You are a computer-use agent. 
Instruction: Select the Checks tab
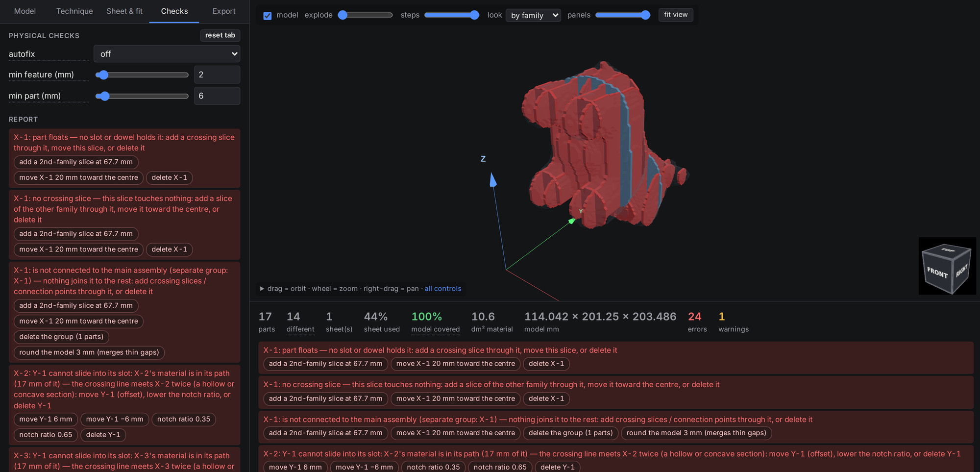click(x=174, y=11)
